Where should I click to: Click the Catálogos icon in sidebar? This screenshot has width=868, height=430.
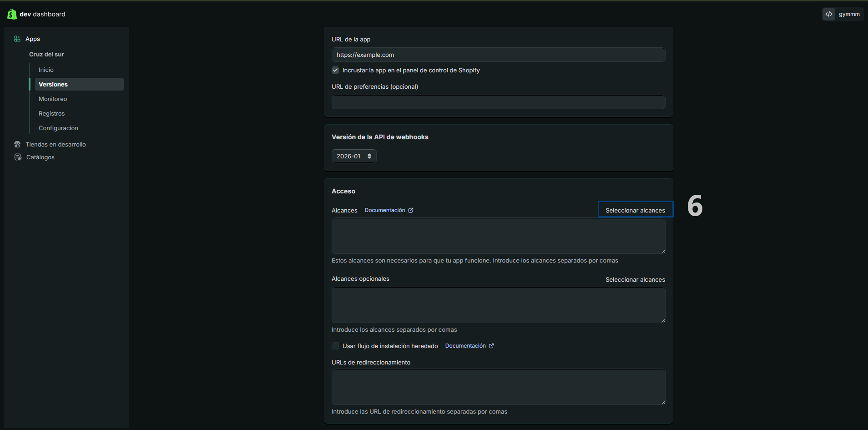pyautogui.click(x=18, y=157)
